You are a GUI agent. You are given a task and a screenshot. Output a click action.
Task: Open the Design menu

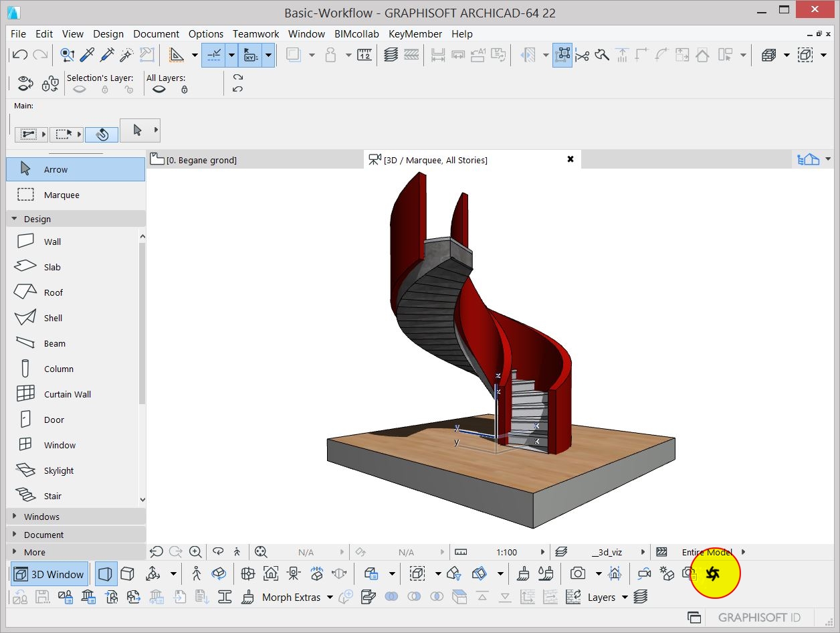point(108,33)
